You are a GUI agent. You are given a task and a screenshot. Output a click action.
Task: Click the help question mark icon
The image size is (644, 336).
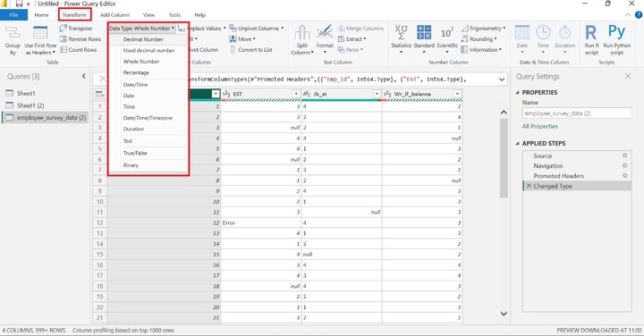point(639,15)
